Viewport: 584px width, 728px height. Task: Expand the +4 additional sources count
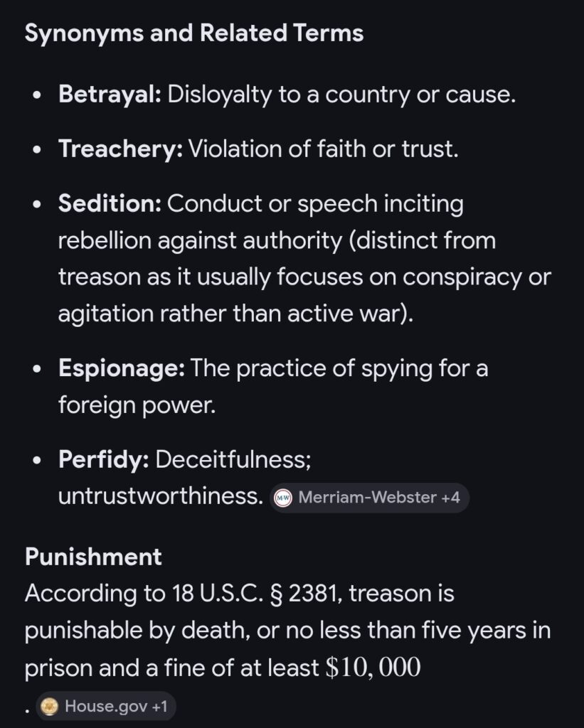(x=450, y=498)
